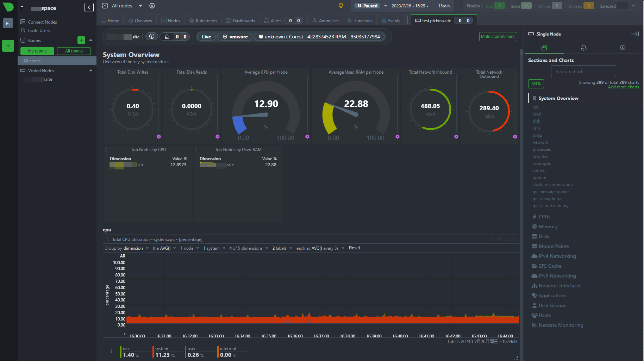
Task: Click the anomaly indicator under Total Disk Writes
Action: [x=159, y=137]
